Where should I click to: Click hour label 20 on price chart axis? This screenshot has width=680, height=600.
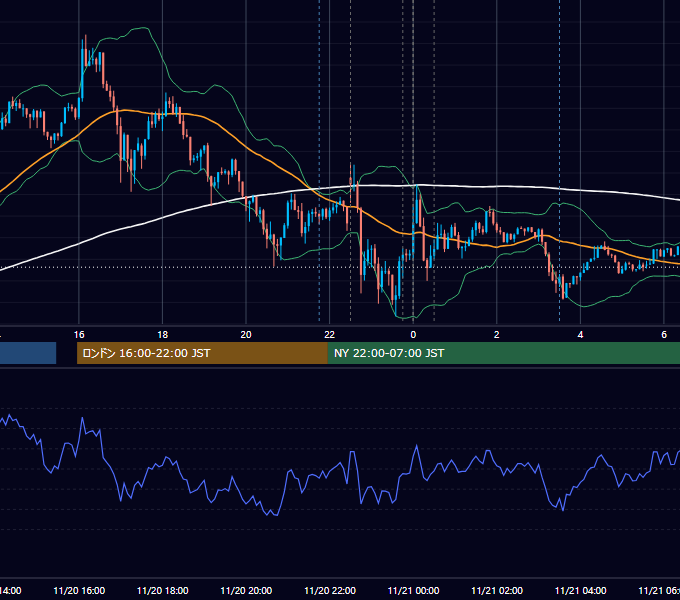pyautogui.click(x=246, y=335)
